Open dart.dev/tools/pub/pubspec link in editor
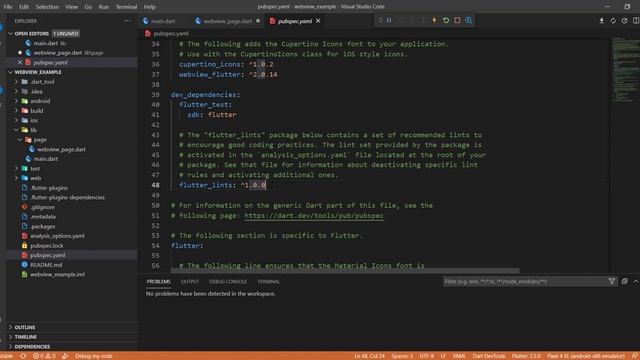 point(314,216)
